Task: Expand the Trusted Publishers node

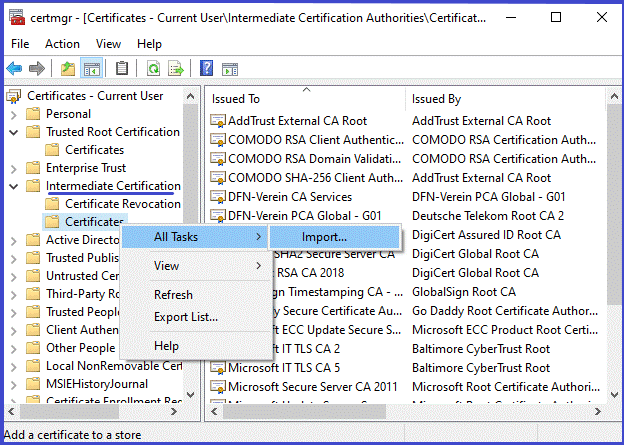Action: 14,259
